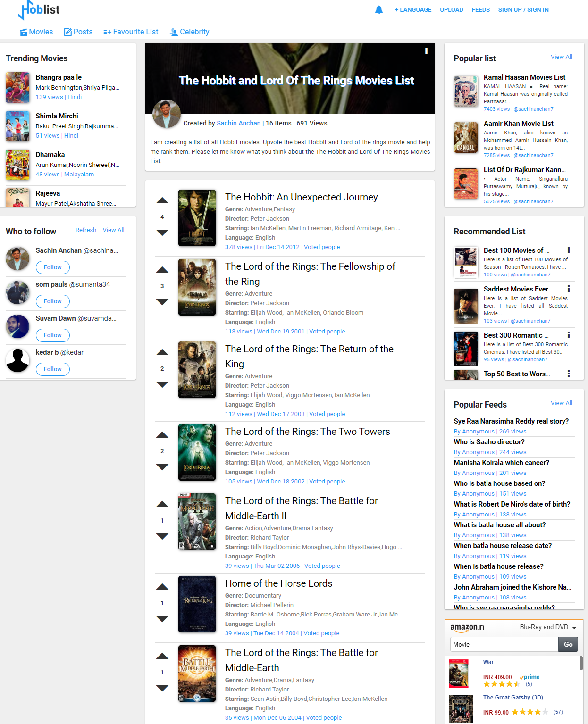Upvote The Battle for Middle-Earth

click(162, 656)
